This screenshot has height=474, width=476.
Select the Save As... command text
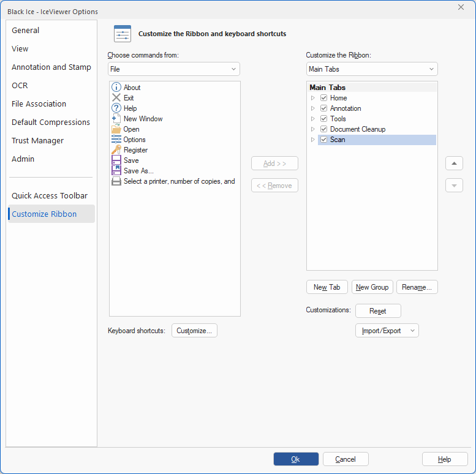pyautogui.click(x=138, y=170)
